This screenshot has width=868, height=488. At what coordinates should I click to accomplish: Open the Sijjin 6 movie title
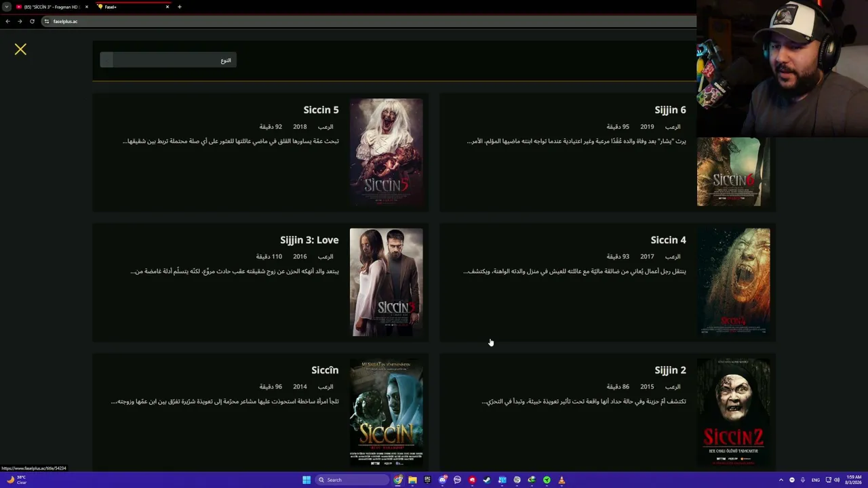pyautogui.click(x=670, y=110)
